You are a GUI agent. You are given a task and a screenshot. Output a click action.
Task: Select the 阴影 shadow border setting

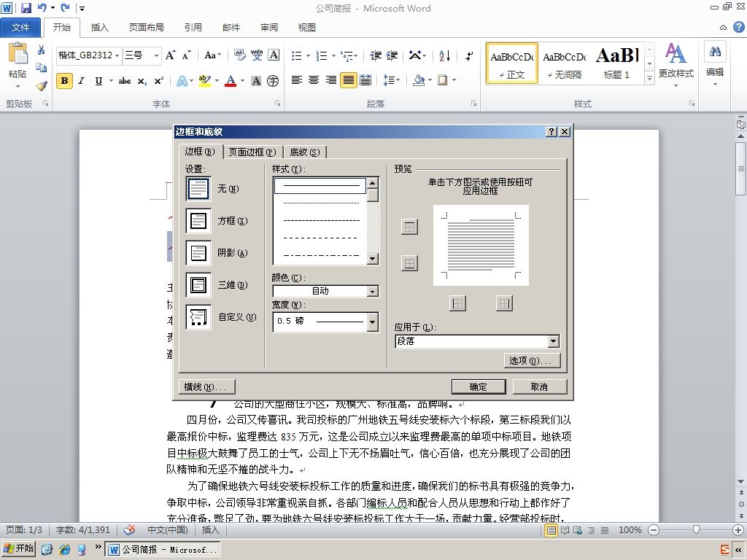[198, 253]
